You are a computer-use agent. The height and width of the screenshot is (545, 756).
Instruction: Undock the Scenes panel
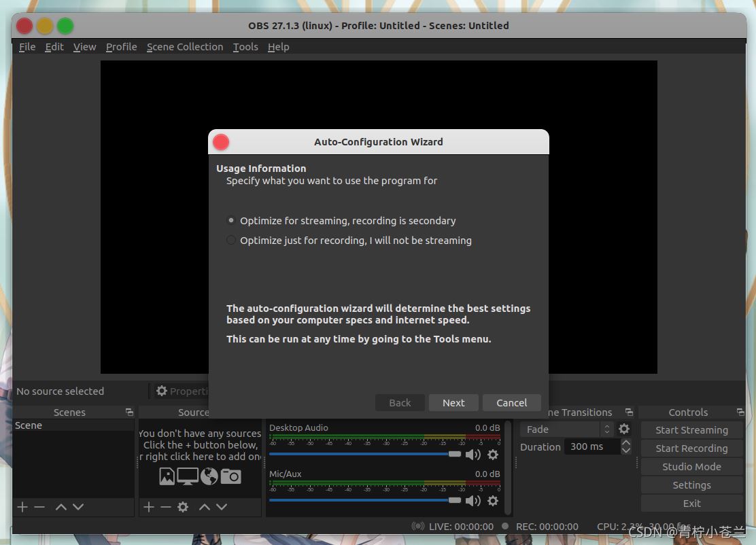coord(129,412)
